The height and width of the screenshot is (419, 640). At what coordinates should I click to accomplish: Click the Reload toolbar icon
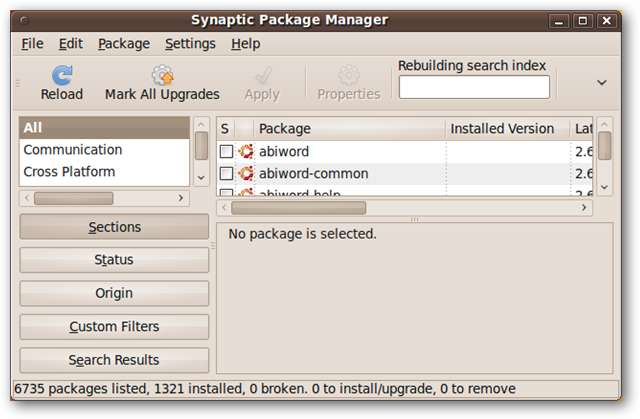[x=62, y=74]
